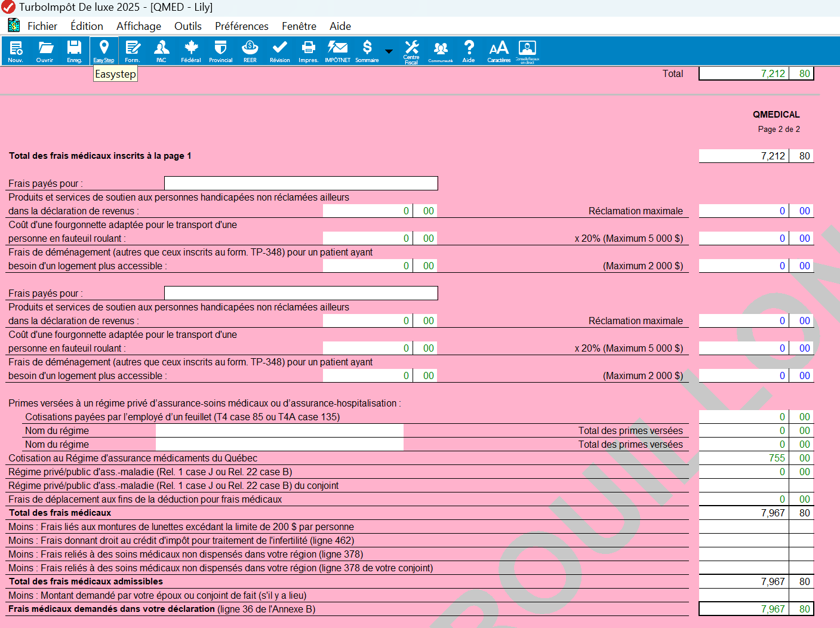The width and height of the screenshot is (840, 628).
Task: Open the Provincial return icon
Action: pyautogui.click(x=221, y=51)
